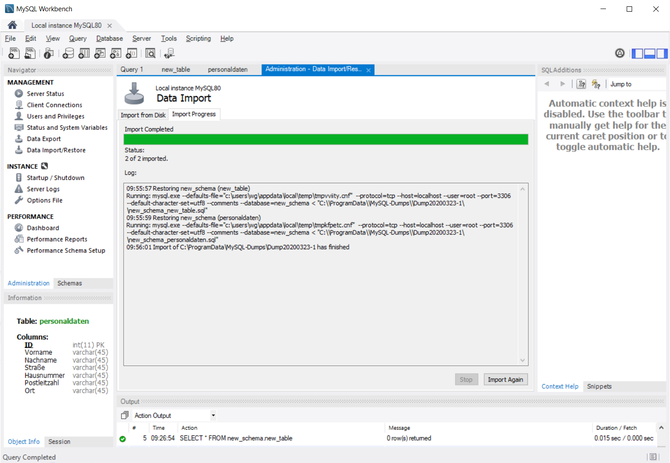Open the View menu
The height and width of the screenshot is (463, 670).
pyautogui.click(x=53, y=38)
